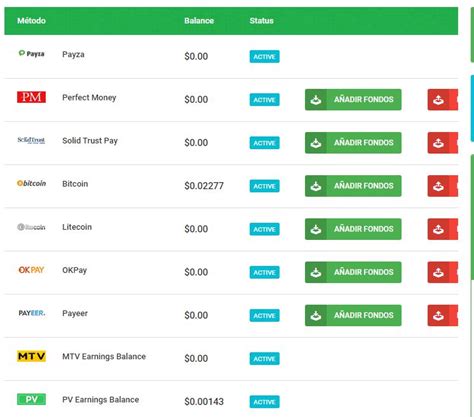Viewport: 474px width, 417px height.
Task: Select the Perfect Money name text
Action: click(x=89, y=98)
